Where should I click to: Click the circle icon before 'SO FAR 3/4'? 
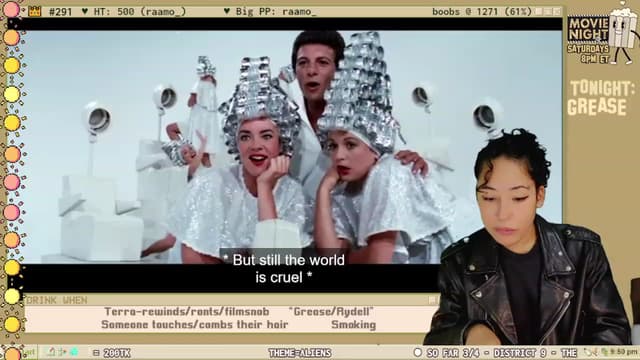click(x=418, y=352)
